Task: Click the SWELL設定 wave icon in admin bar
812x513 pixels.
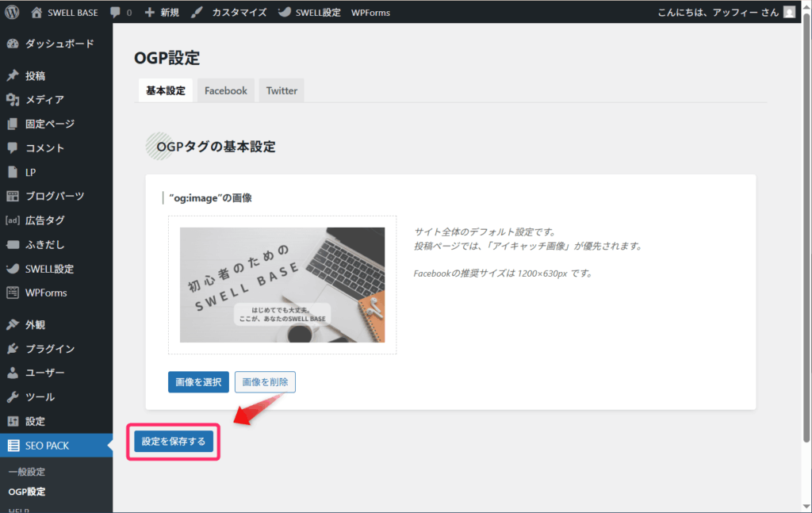Action: coord(285,12)
